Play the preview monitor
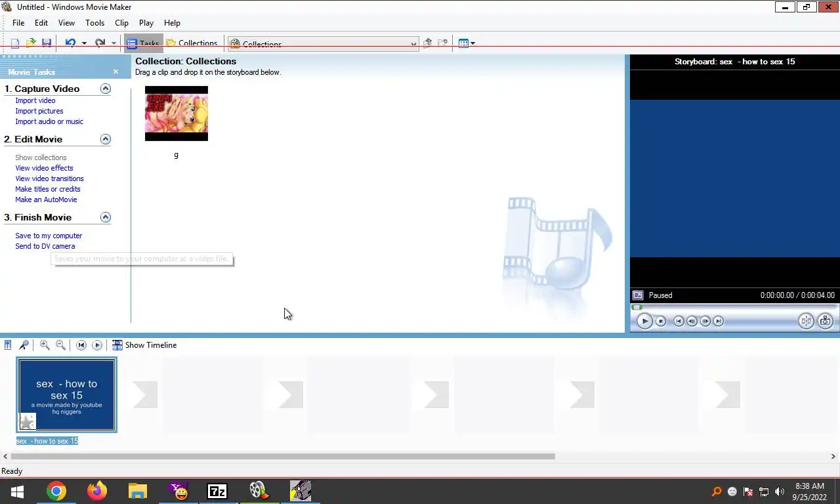 click(644, 321)
